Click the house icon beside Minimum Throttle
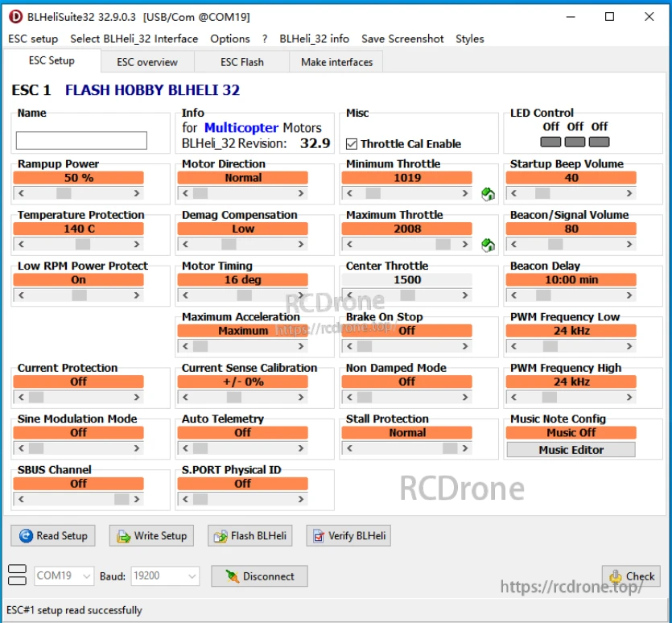672x623 pixels. click(x=488, y=194)
